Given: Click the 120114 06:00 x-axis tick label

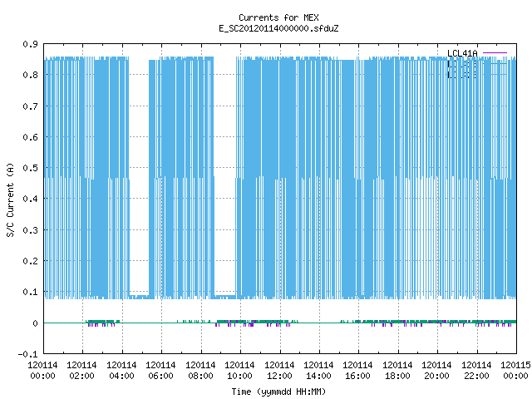Looking at the screenshot, I should pyautogui.click(x=160, y=371).
